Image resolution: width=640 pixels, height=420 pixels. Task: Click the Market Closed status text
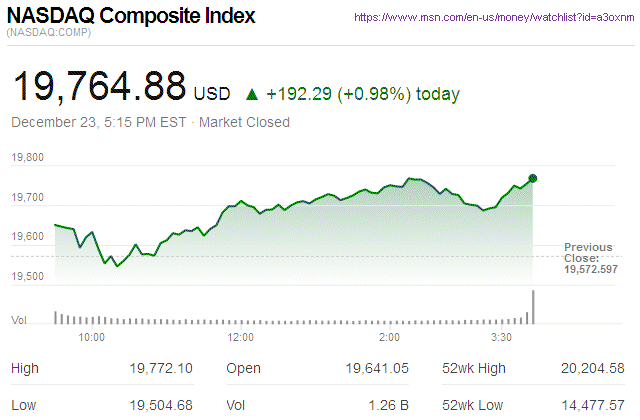pyautogui.click(x=246, y=122)
